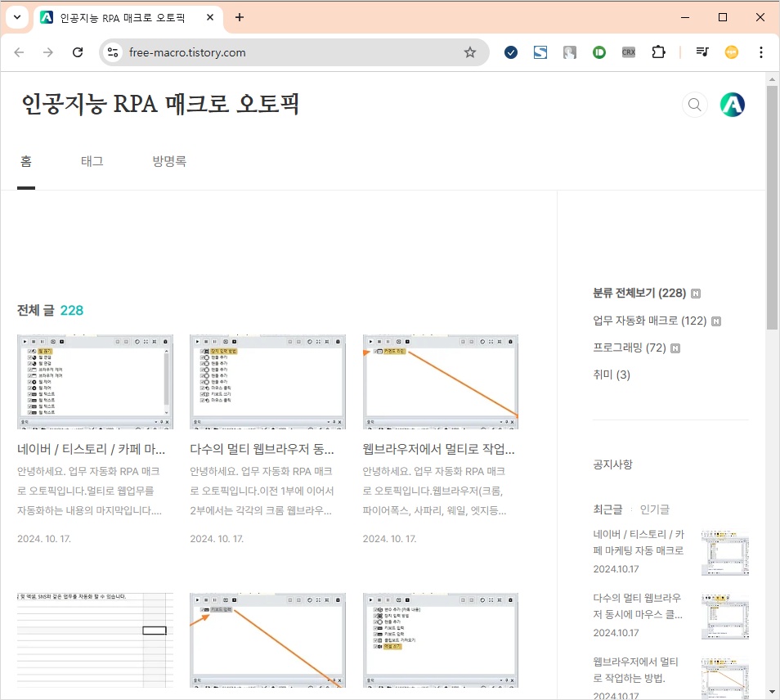Screen dimensions: 780x700
Task: Click excerpt mentioning 이전 1부에 이어서
Action: coord(262,491)
